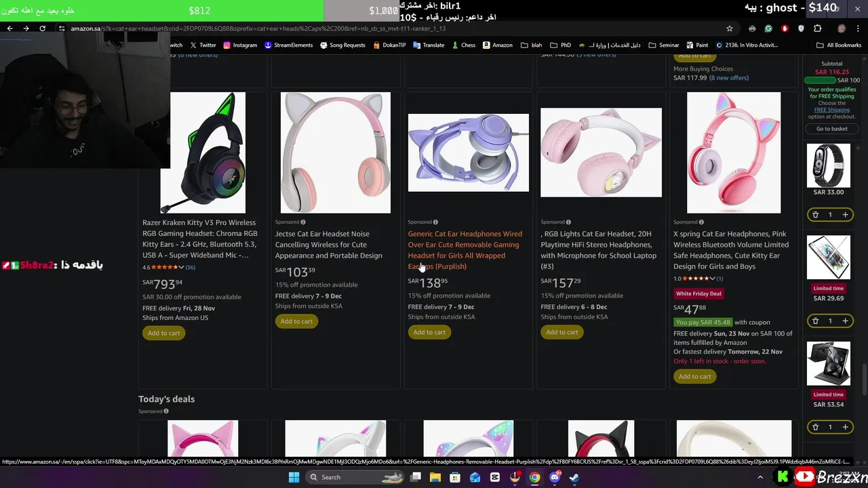Open the Chrome extensions puzzle icon
The image size is (868, 488).
point(817,28)
